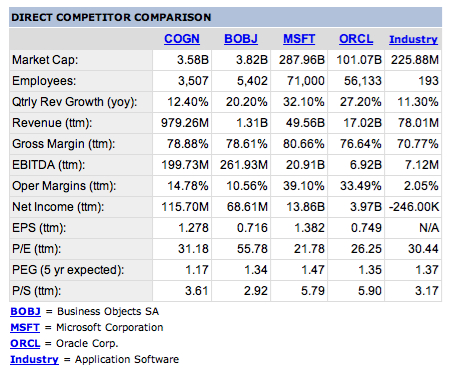Screen dimensions: 453x374
Task: Open the BOBJ legend link below table
Action: pos(25,311)
